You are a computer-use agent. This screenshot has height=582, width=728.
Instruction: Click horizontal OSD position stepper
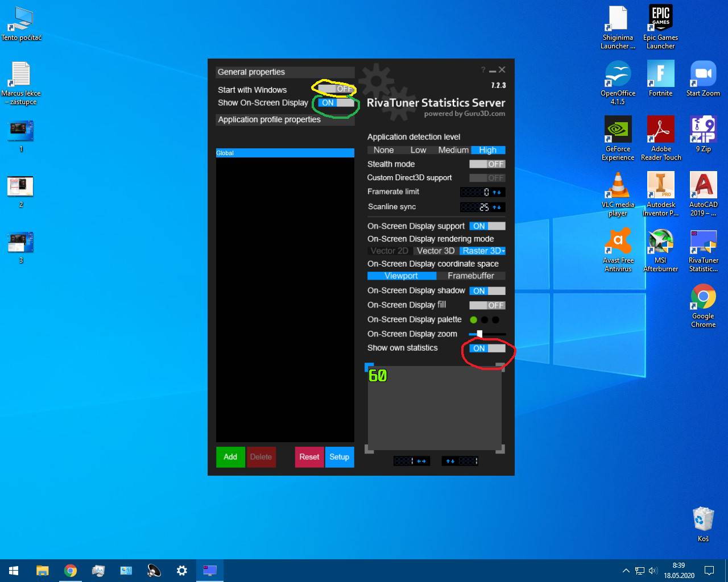click(421, 461)
